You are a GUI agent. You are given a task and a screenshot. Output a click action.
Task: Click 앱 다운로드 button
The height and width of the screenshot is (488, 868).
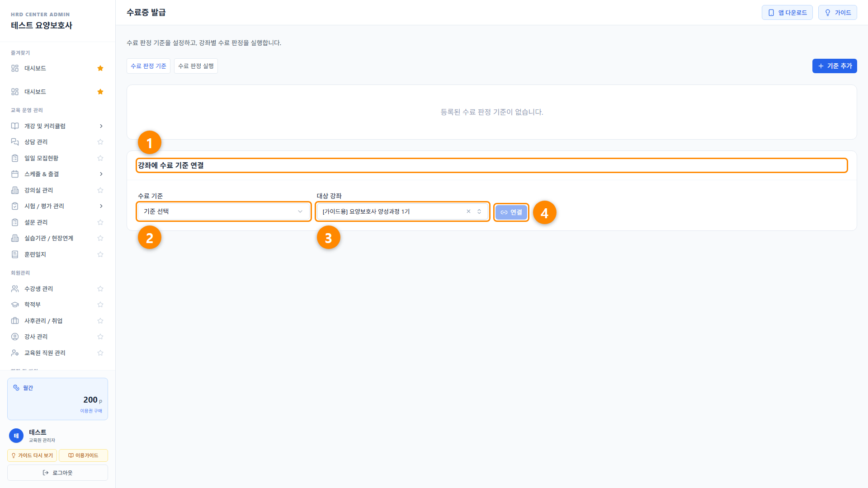(787, 13)
